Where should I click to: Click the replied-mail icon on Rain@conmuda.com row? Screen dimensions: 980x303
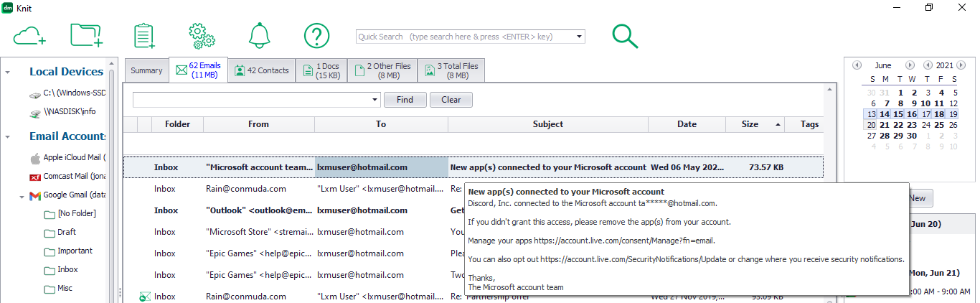[144, 296]
